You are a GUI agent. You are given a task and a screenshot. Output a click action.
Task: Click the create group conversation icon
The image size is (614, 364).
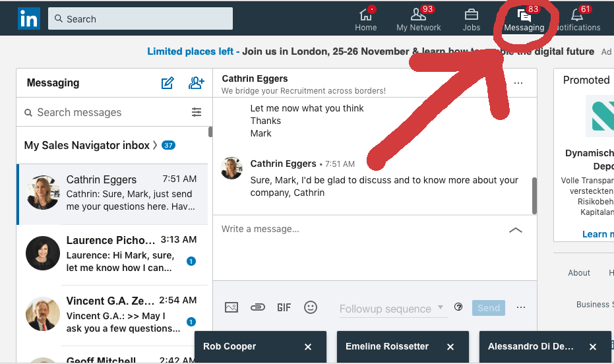point(196,83)
